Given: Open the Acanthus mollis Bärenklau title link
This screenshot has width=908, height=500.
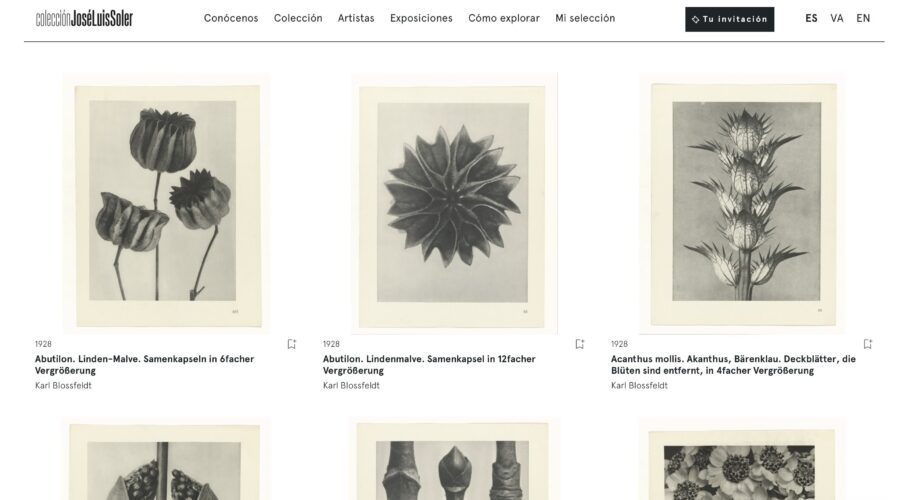Looking at the screenshot, I should pyautogui.click(x=733, y=365).
